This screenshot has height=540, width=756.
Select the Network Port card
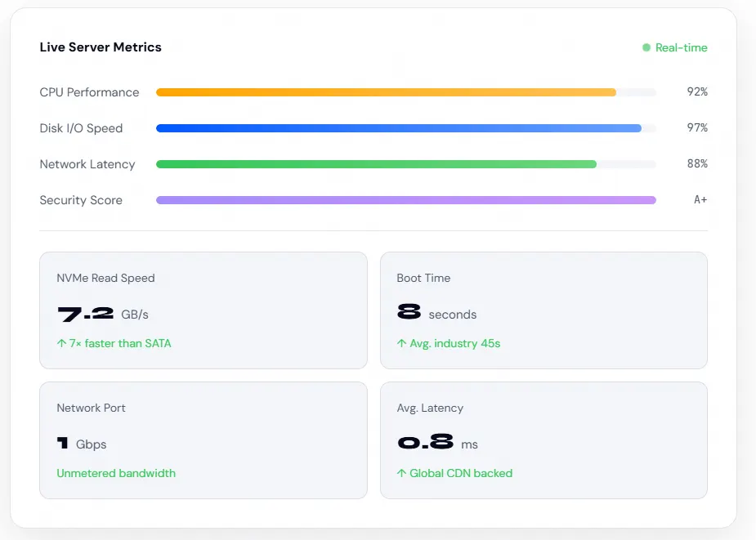pyautogui.click(x=204, y=440)
